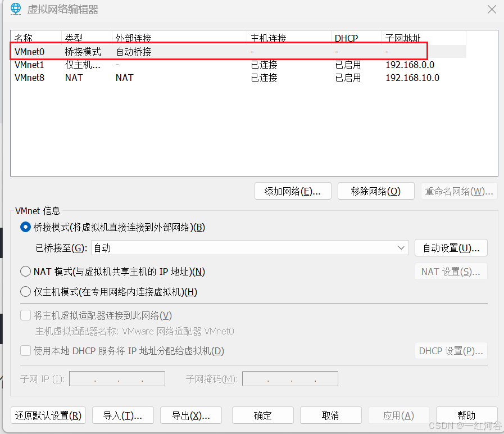Click 已连接 host connection cell for VMnet1
Screen dimensions: 504x434
pos(264,65)
